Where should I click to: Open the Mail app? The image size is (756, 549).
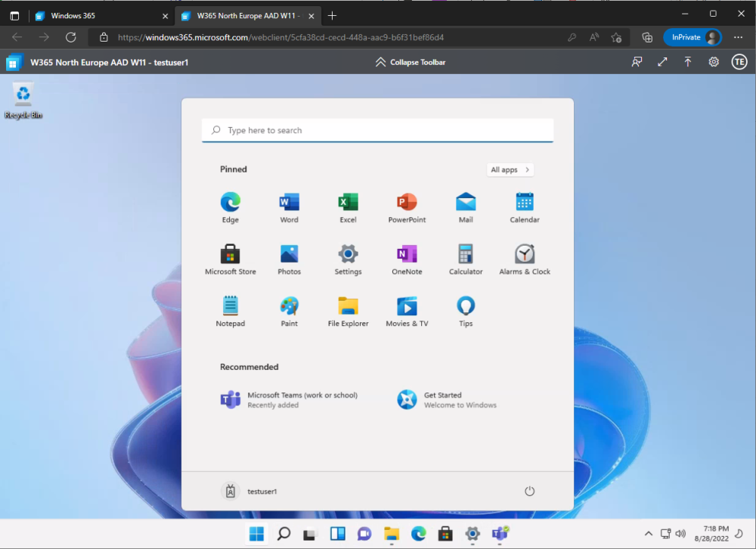point(465,207)
